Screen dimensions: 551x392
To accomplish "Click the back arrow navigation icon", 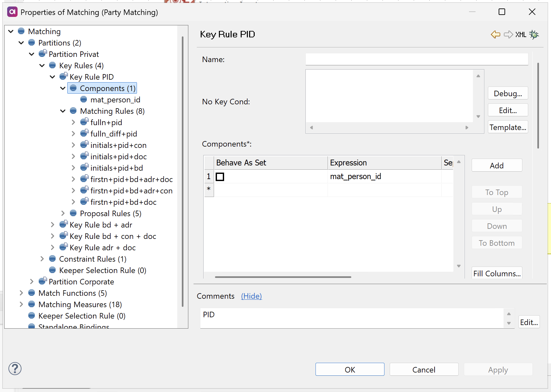I will point(495,34).
